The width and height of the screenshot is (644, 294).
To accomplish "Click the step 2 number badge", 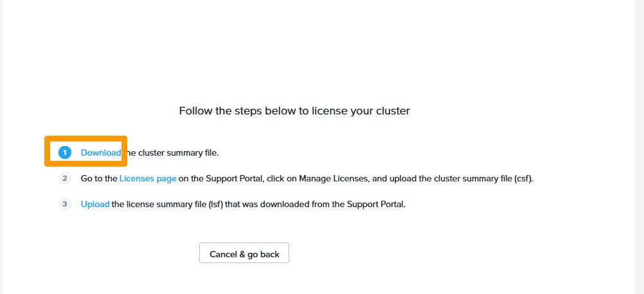I will pos(64,178).
